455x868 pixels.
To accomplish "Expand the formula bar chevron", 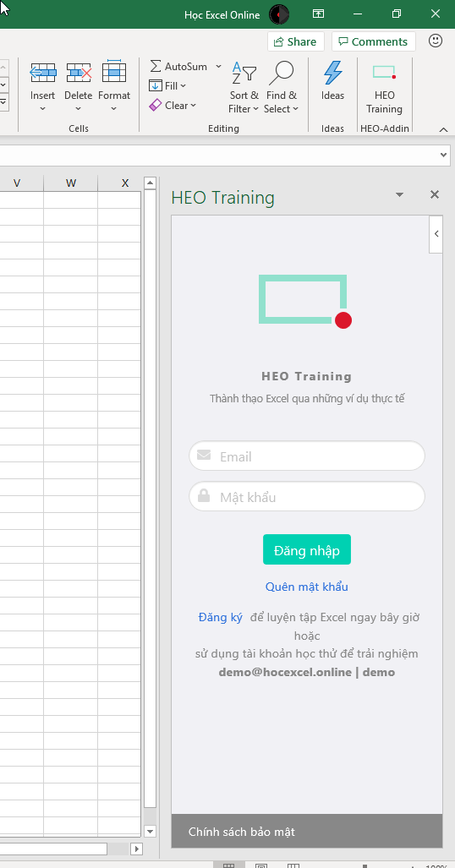I will click(443, 156).
